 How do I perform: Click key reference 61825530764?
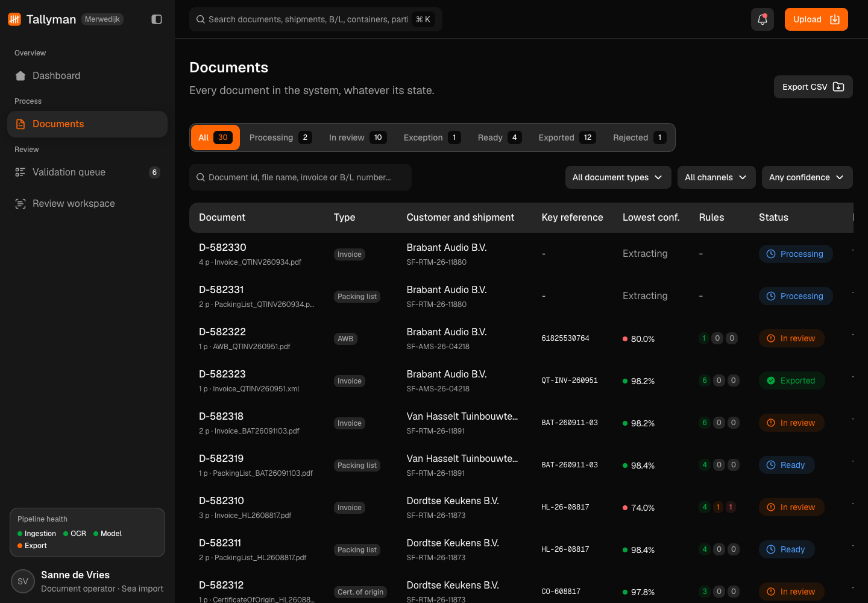(x=565, y=338)
